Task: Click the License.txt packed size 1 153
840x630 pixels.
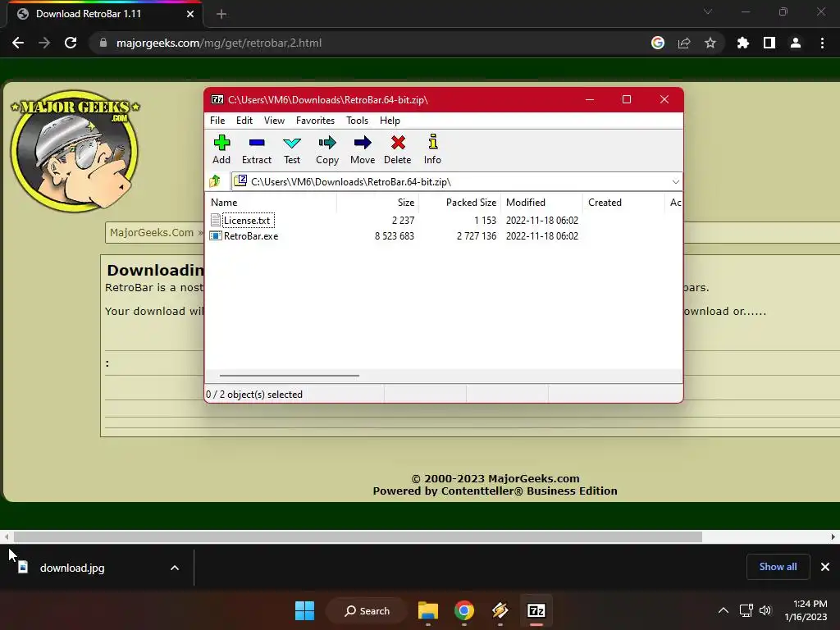Action: click(485, 220)
